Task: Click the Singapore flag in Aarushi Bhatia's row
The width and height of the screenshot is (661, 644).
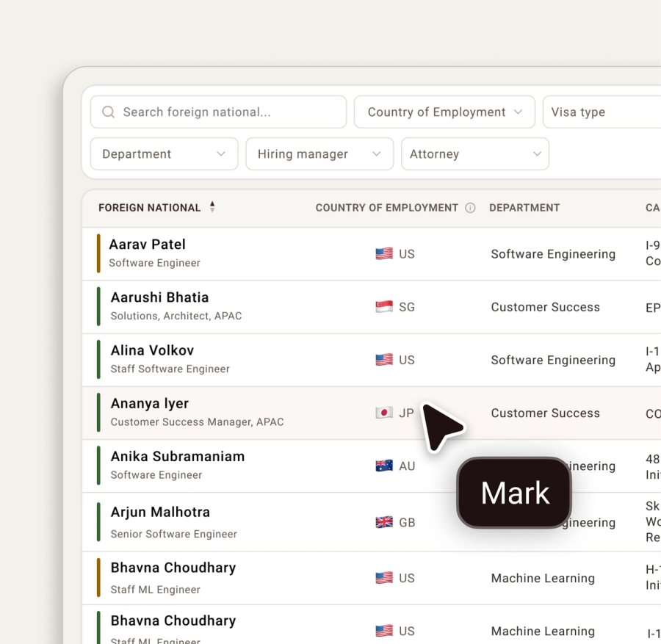Action: [384, 307]
